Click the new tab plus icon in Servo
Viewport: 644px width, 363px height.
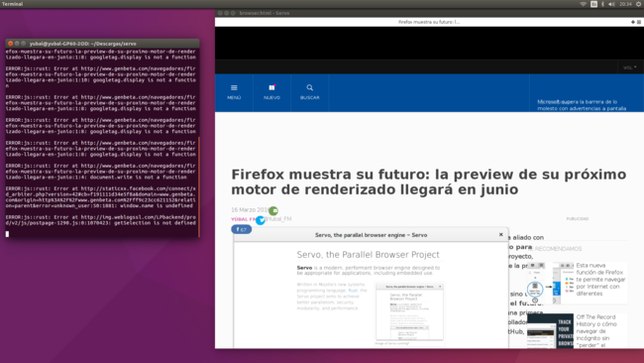click(633, 22)
